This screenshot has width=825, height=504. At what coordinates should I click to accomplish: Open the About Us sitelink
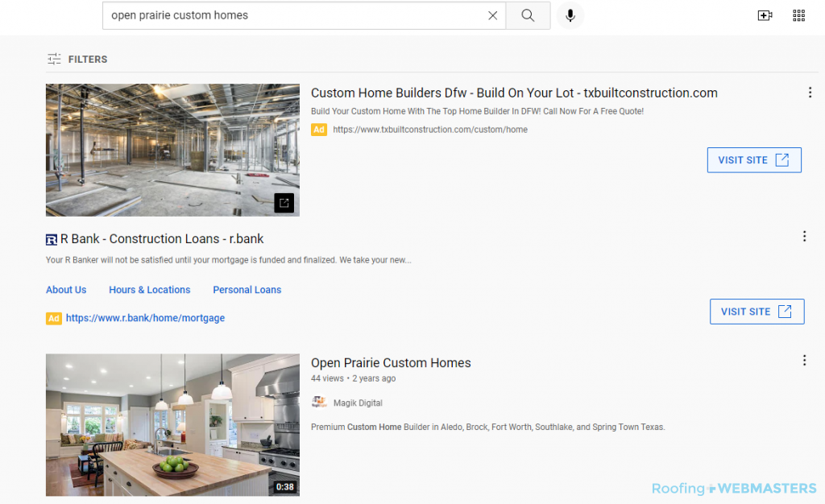[x=66, y=290]
